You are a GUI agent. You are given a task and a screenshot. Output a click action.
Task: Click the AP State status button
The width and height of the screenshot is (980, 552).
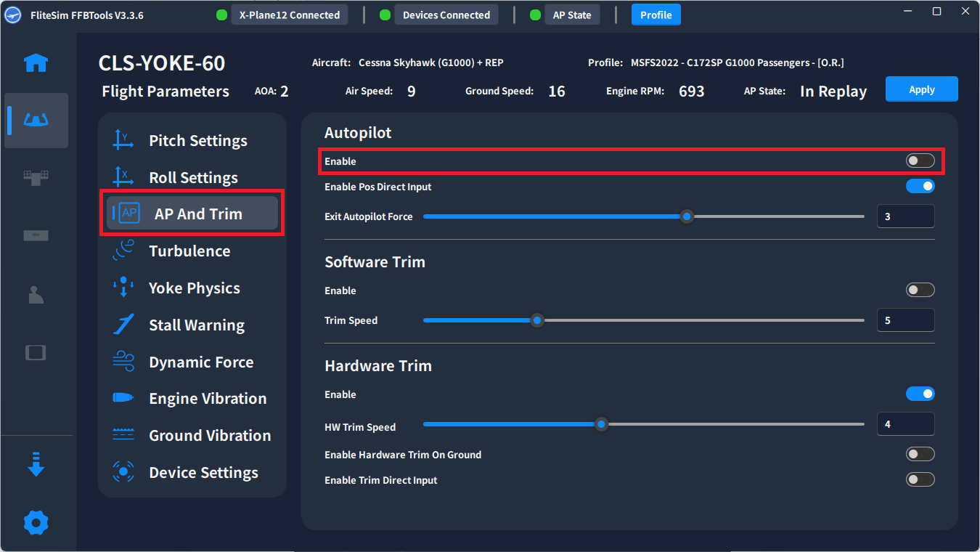pyautogui.click(x=572, y=15)
